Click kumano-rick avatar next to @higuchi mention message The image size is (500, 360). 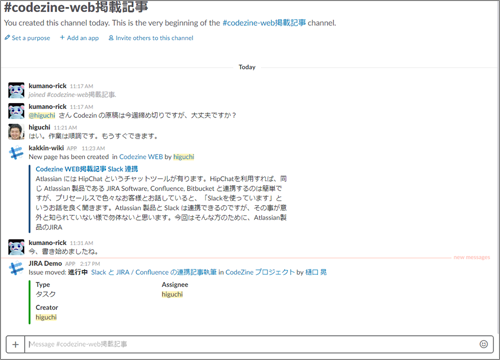click(x=16, y=111)
